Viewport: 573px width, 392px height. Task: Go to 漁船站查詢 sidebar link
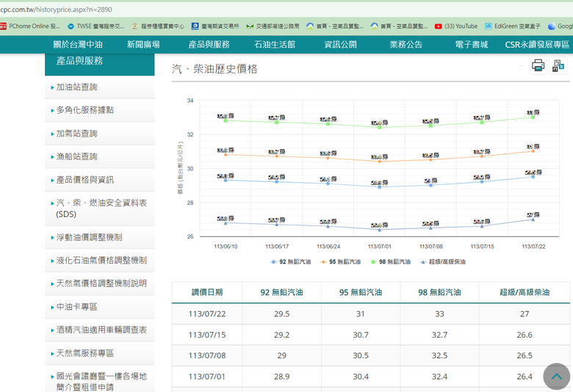[x=99, y=157]
